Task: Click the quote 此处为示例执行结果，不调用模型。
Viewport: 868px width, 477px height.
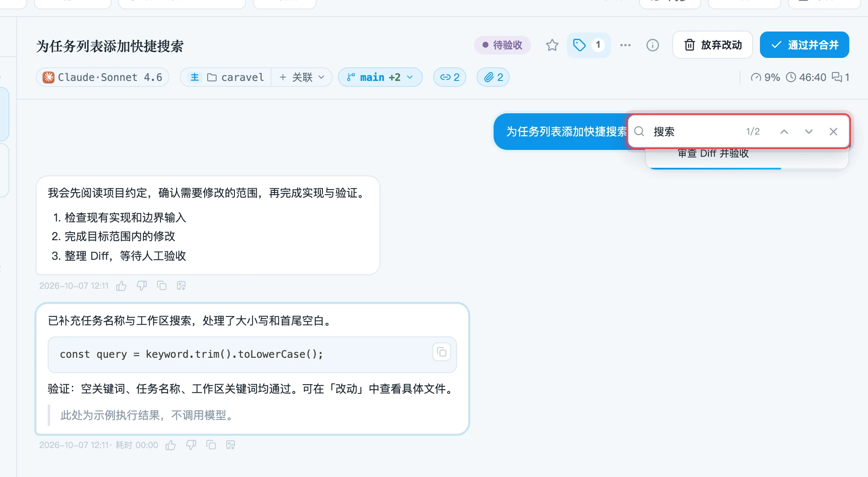Action: pyautogui.click(x=148, y=415)
